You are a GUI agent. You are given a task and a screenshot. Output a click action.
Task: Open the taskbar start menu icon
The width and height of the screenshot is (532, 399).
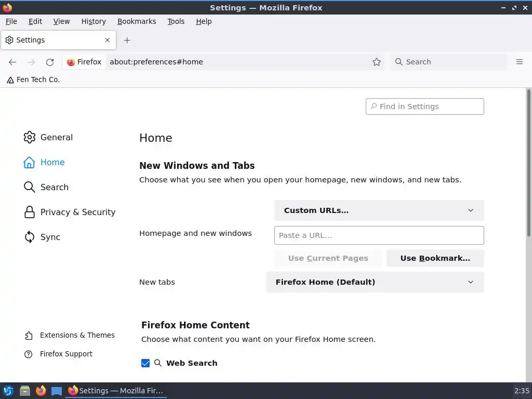8,391
